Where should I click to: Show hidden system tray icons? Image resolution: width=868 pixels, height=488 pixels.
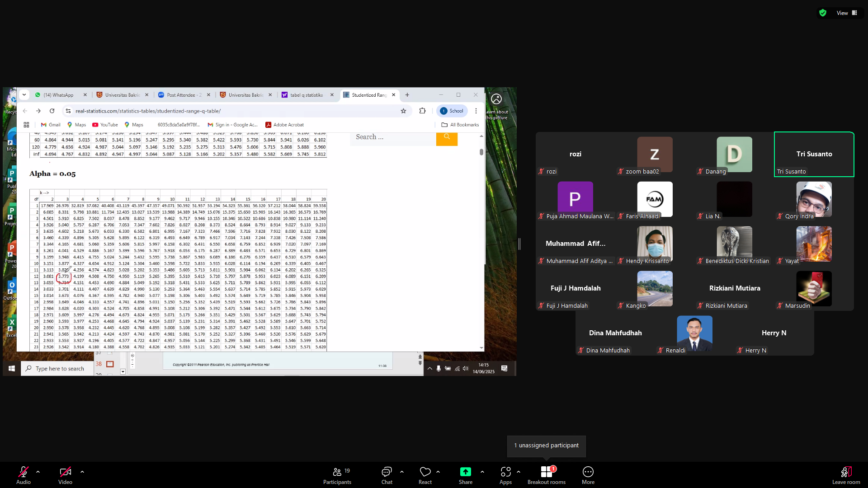(x=429, y=368)
